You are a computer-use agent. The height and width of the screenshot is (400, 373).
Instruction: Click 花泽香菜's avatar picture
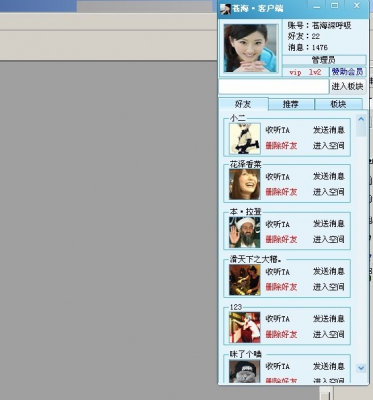tap(244, 184)
